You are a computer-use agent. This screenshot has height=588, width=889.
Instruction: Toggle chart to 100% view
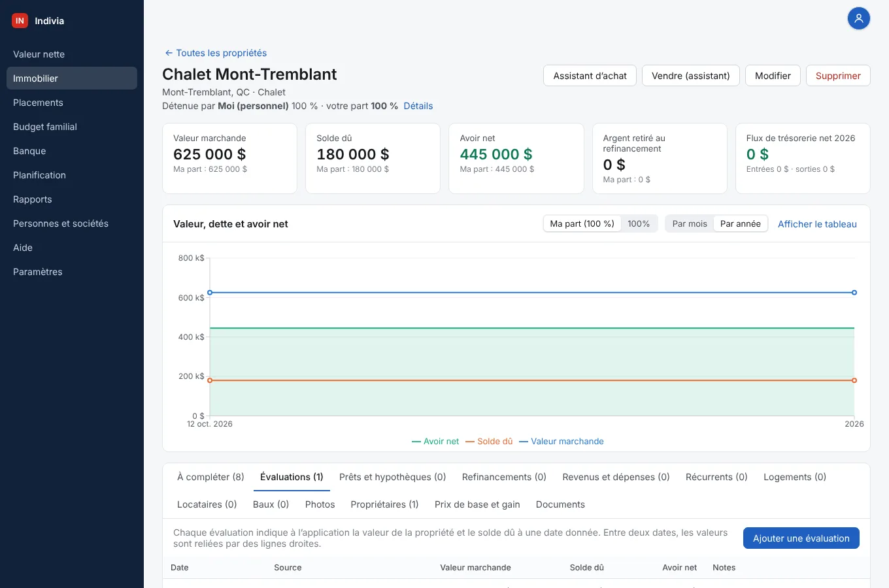[639, 223]
